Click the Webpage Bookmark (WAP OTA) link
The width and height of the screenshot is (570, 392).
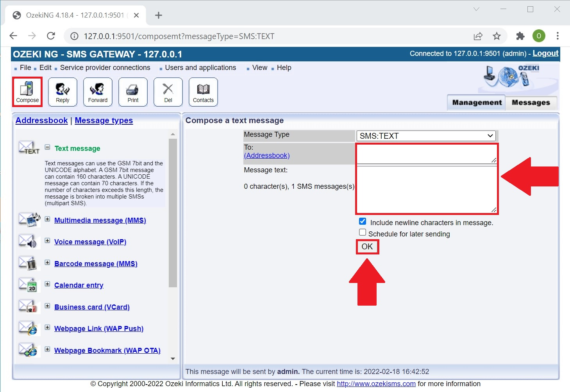pos(107,351)
